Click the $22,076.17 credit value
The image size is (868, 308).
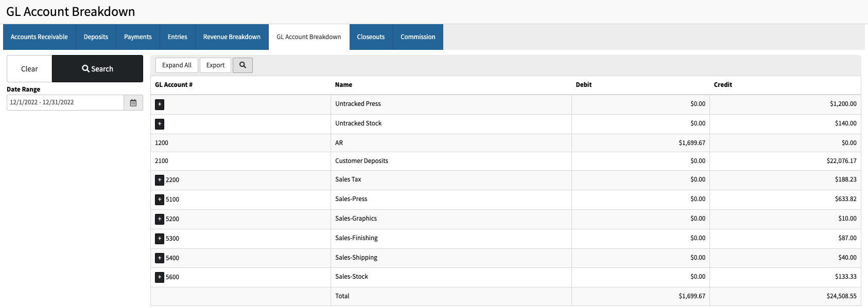(841, 161)
